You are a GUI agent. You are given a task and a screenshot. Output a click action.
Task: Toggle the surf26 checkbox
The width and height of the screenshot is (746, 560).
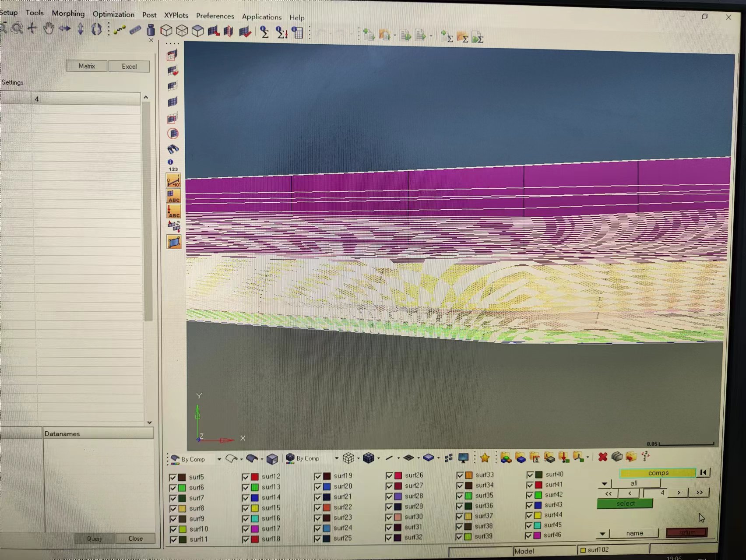(389, 475)
